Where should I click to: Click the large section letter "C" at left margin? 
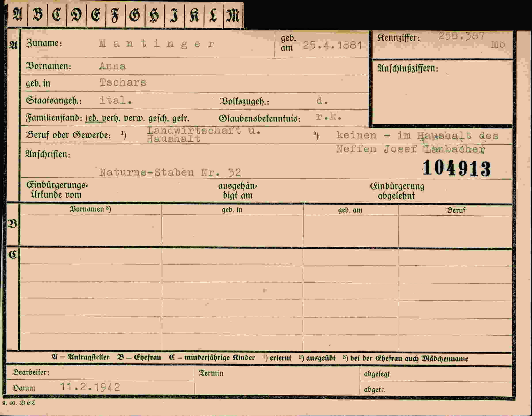13,255
